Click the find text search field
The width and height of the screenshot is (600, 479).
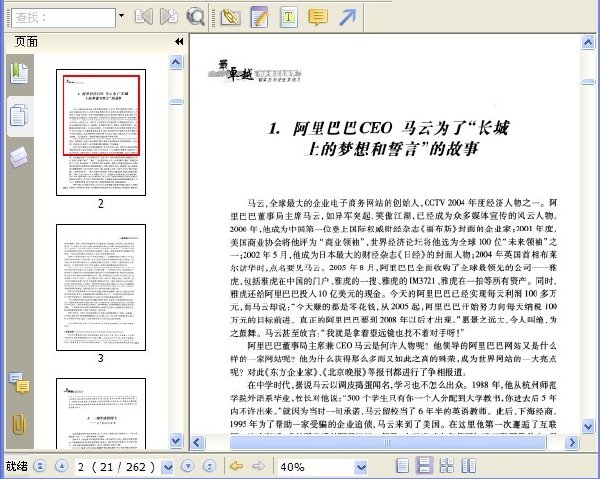[x=64, y=18]
